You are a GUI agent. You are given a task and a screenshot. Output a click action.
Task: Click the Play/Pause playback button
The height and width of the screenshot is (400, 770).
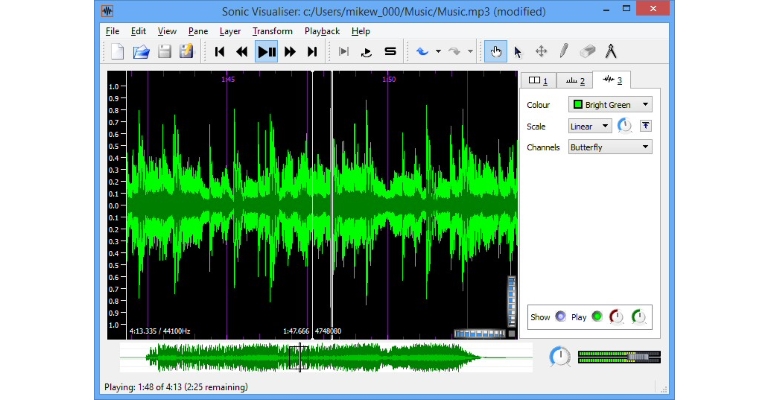pyautogui.click(x=267, y=52)
